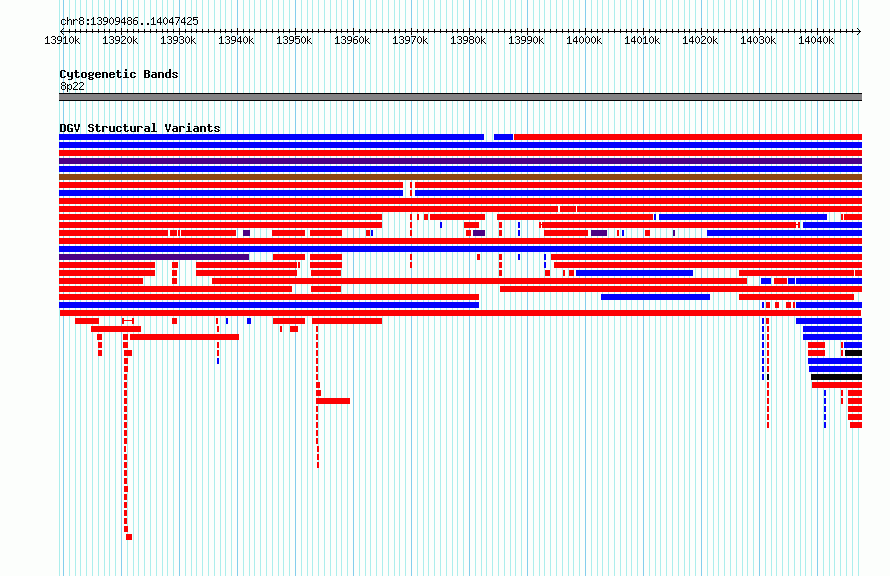This screenshot has width=890, height=576.
Task: Select the purple variant bar ending near 13940k
Action: [x=154, y=257]
